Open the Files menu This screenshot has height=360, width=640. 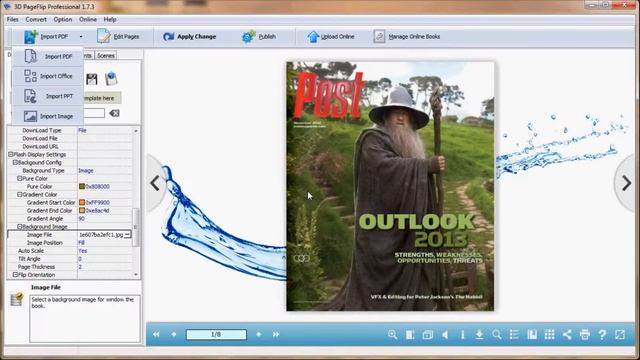[13, 20]
